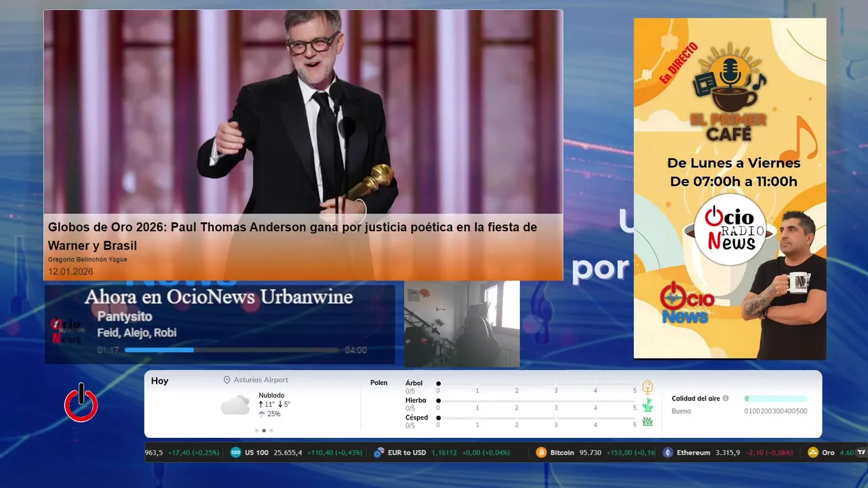Image resolution: width=868 pixels, height=488 pixels.
Task: Click the 25% rain probability value
Action: tap(274, 413)
